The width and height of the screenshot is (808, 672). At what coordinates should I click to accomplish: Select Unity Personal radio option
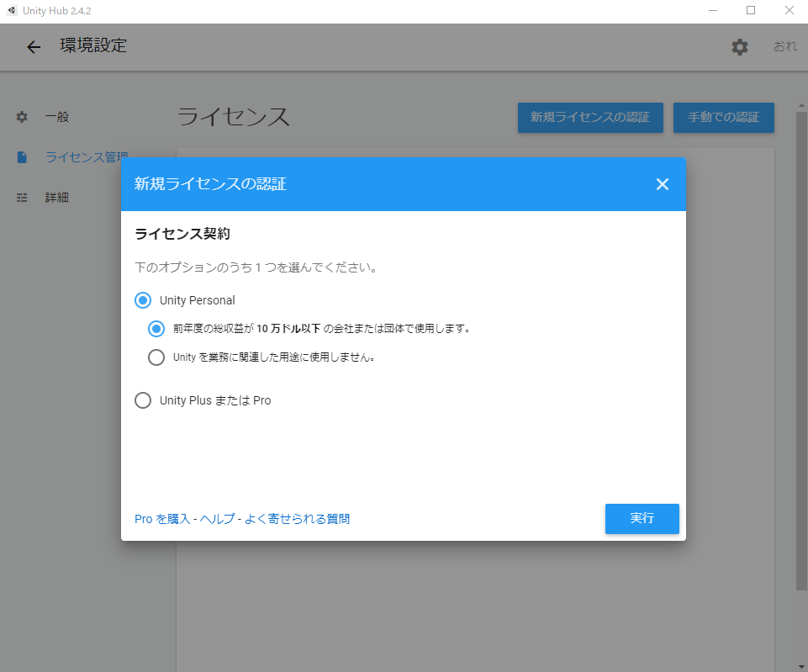[x=143, y=300]
